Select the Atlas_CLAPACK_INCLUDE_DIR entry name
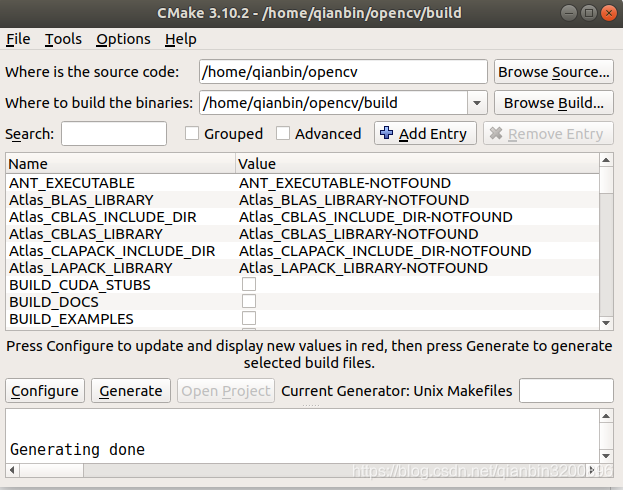 point(112,251)
